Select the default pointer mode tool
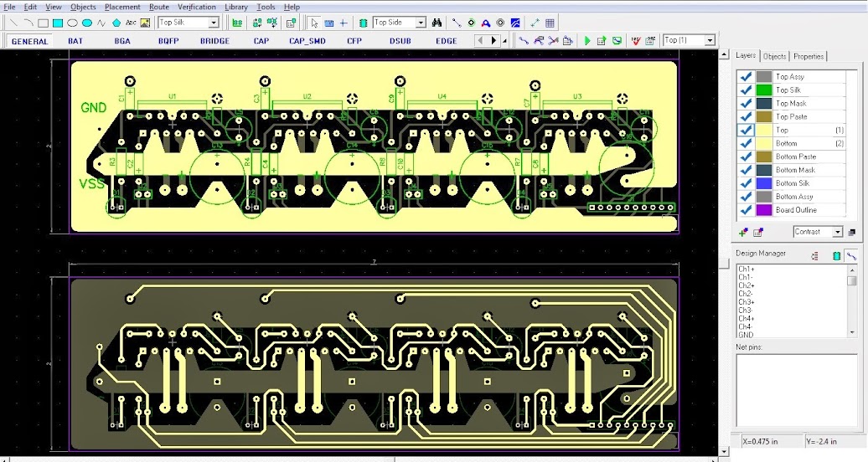 [313, 23]
